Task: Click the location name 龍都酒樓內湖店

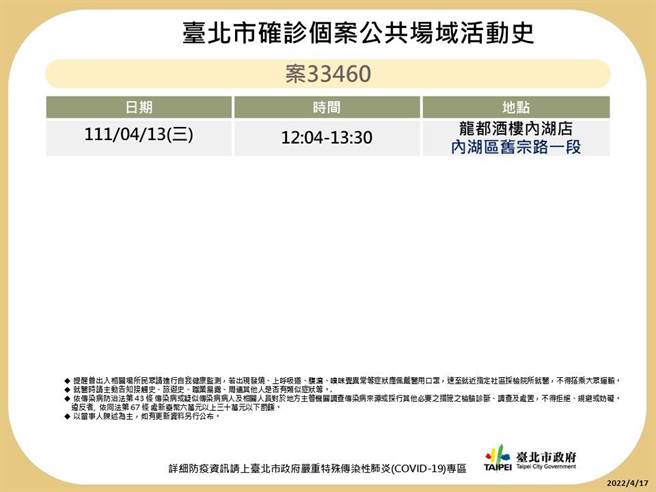Action: 516,128
